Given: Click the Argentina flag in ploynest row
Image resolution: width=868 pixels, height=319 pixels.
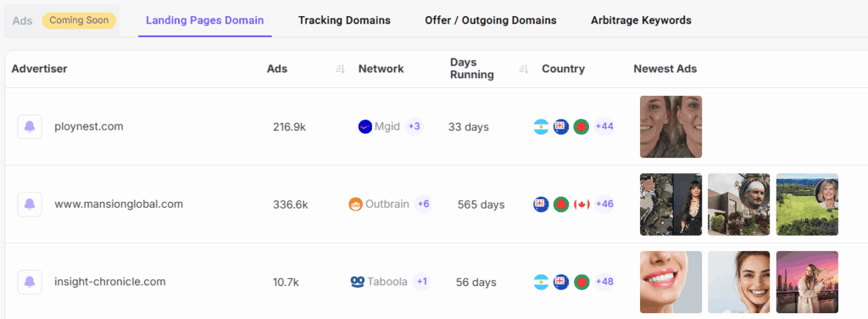Looking at the screenshot, I should pos(541,126).
